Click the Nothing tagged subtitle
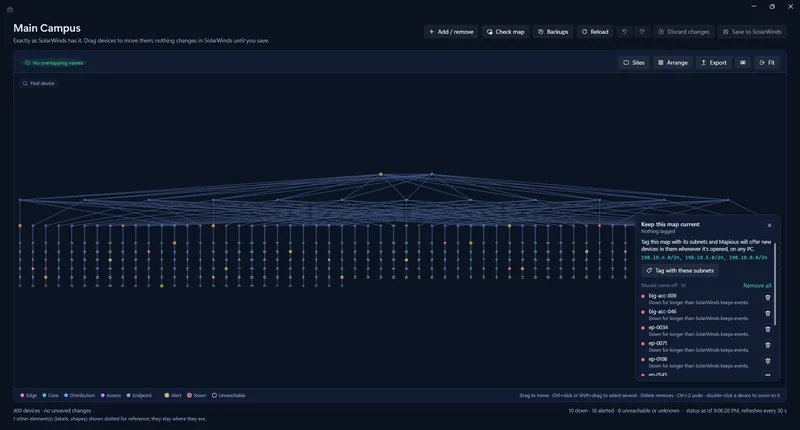The width and height of the screenshot is (800, 430). (x=658, y=231)
